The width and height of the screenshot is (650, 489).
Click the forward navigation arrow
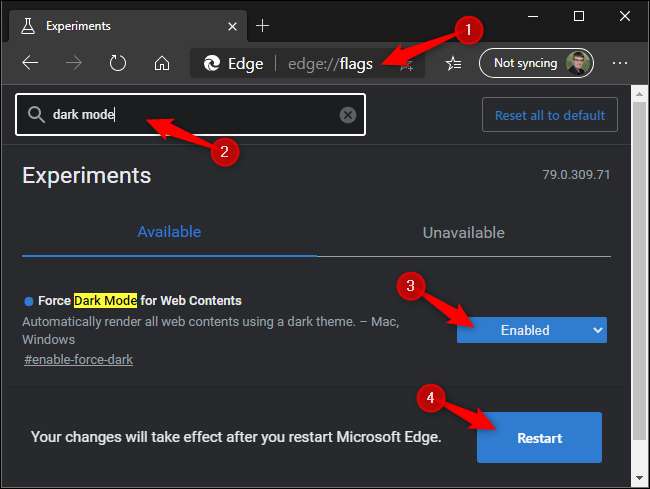[74, 63]
